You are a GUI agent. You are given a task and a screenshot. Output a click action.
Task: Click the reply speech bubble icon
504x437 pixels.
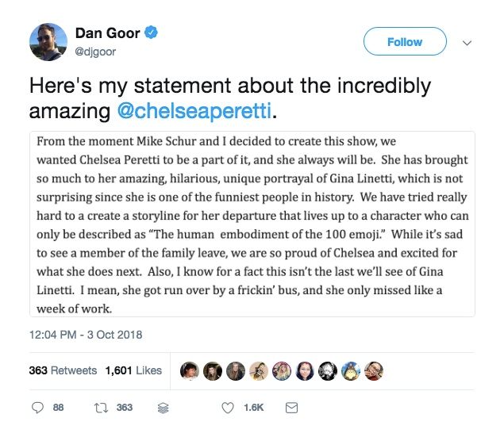(x=38, y=408)
